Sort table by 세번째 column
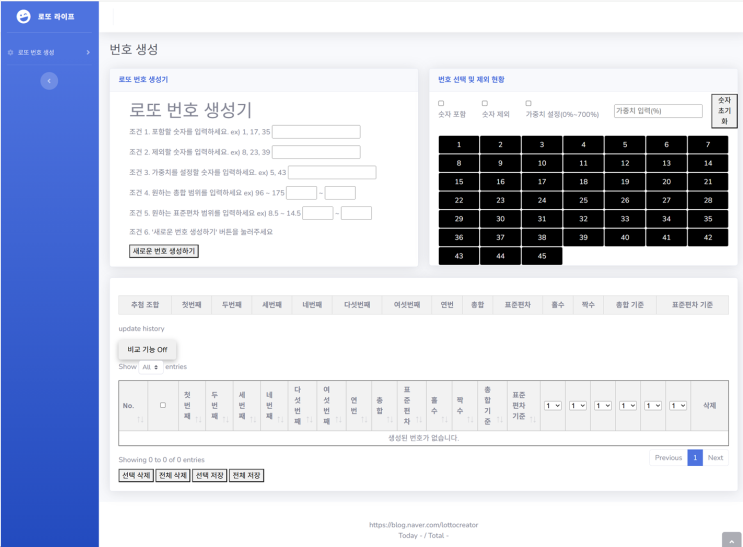Image resolution: width=743 pixels, height=547 pixels. [x=247, y=406]
